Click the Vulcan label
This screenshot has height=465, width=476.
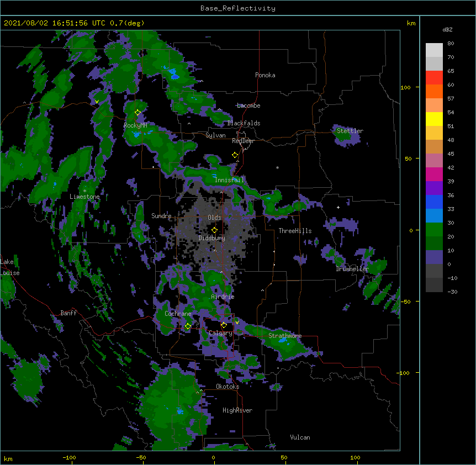300,437
